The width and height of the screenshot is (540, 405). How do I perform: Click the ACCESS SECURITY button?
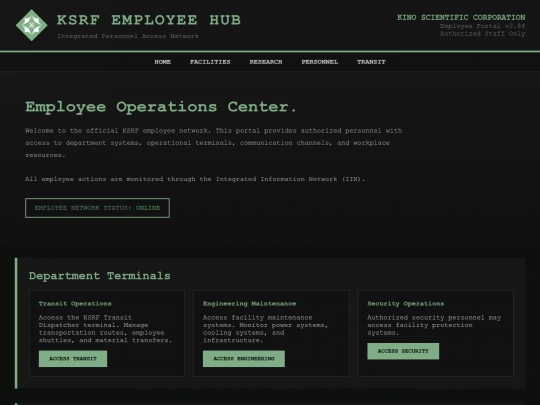[x=403, y=351]
